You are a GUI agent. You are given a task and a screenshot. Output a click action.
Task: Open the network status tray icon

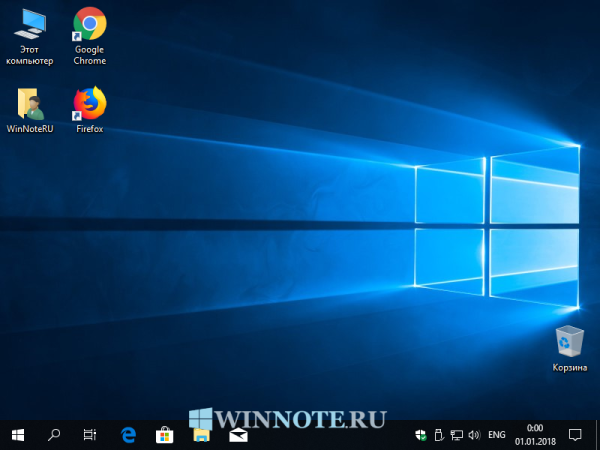[x=457, y=435]
